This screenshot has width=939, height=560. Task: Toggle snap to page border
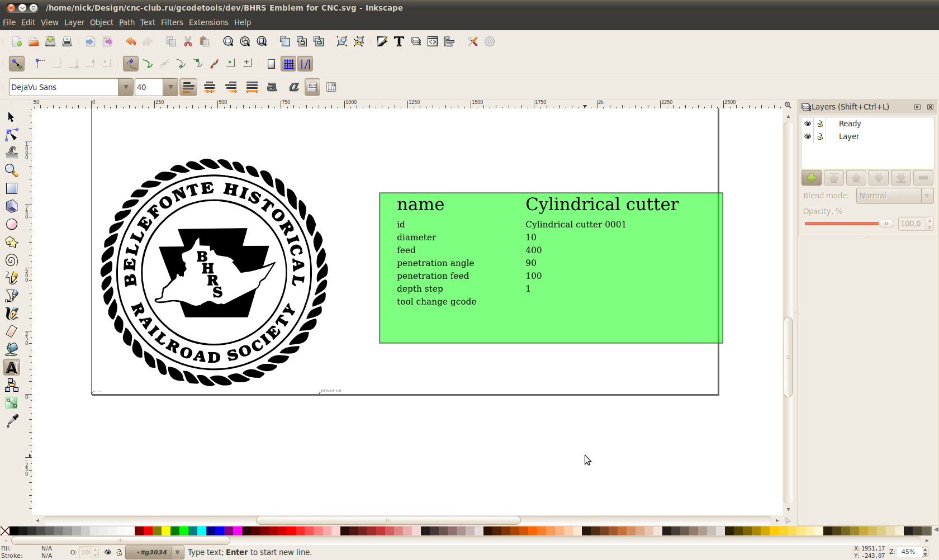click(x=271, y=64)
